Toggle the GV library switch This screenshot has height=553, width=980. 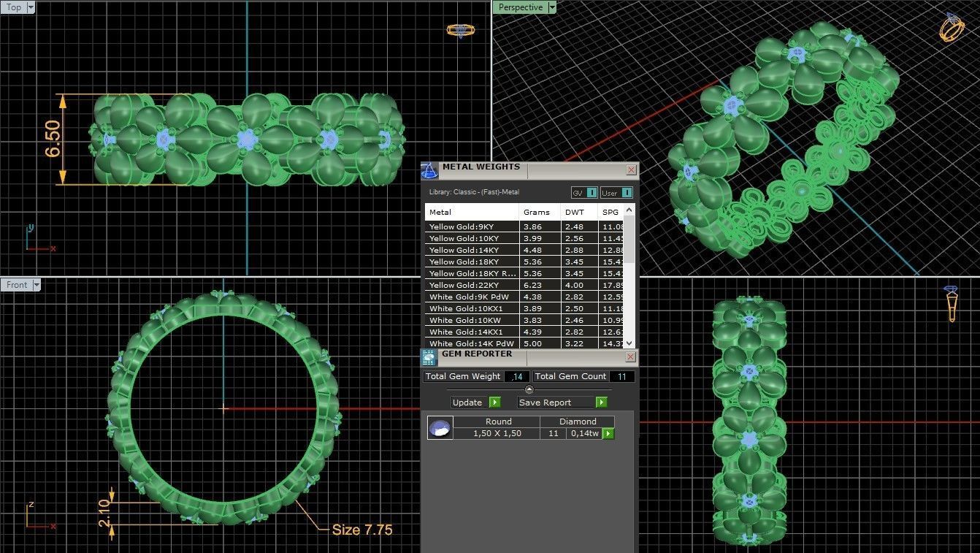[584, 193]
